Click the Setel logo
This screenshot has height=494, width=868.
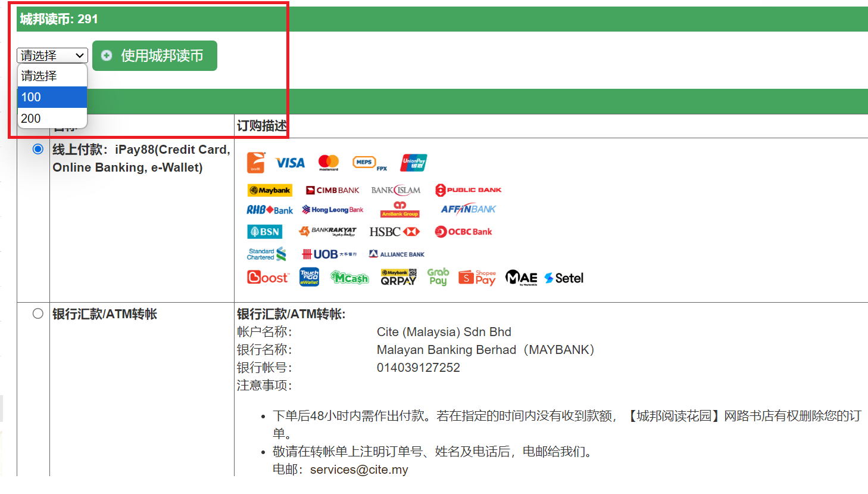(x=564, y=278)
